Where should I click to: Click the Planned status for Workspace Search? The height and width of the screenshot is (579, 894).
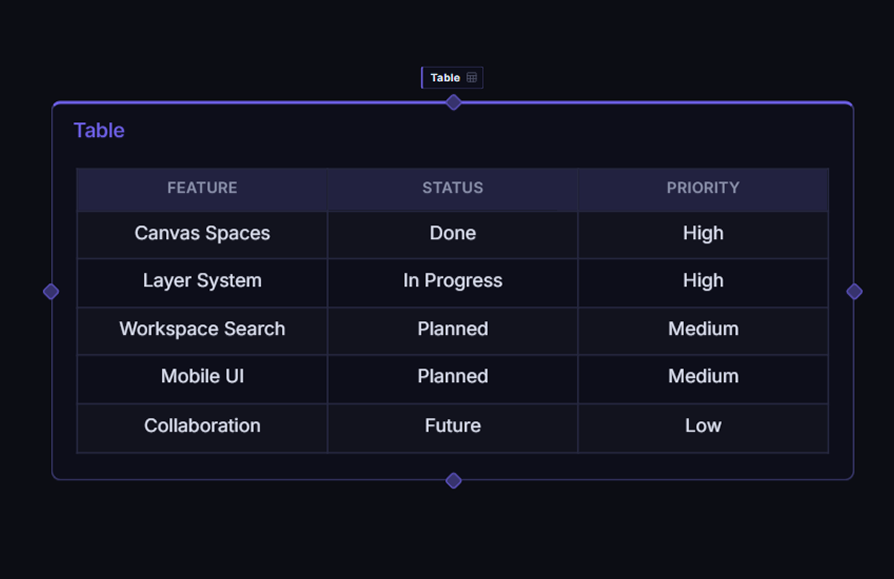coord(453,329)
